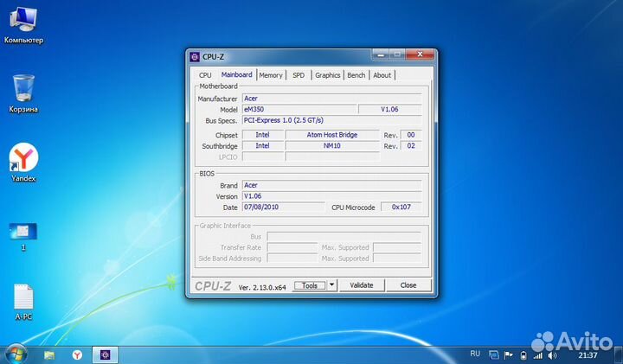Click the Chipset vendor field Intel
The height and width of the screenshot is (364, 623).
point(263,135)
